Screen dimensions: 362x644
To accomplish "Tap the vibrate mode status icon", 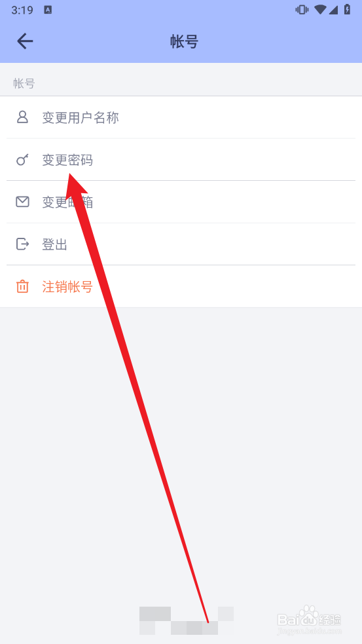I will [302, 9].
